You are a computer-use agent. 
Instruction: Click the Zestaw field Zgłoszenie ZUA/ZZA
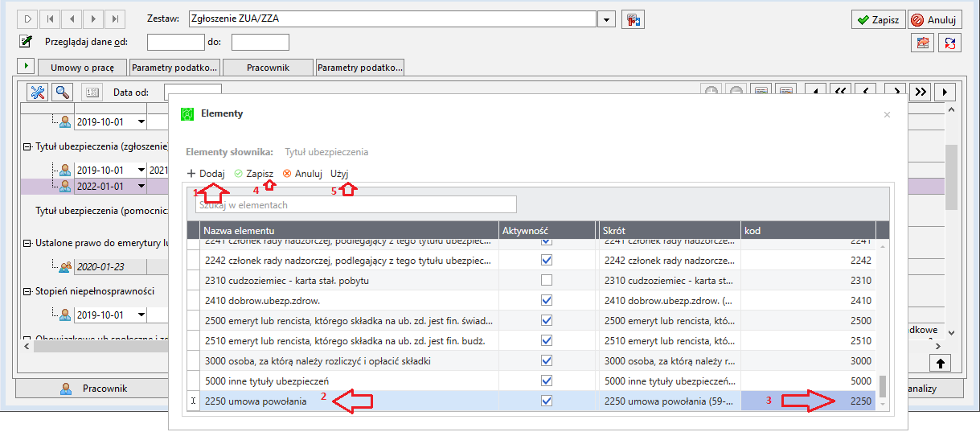click(x=393, y=19)
